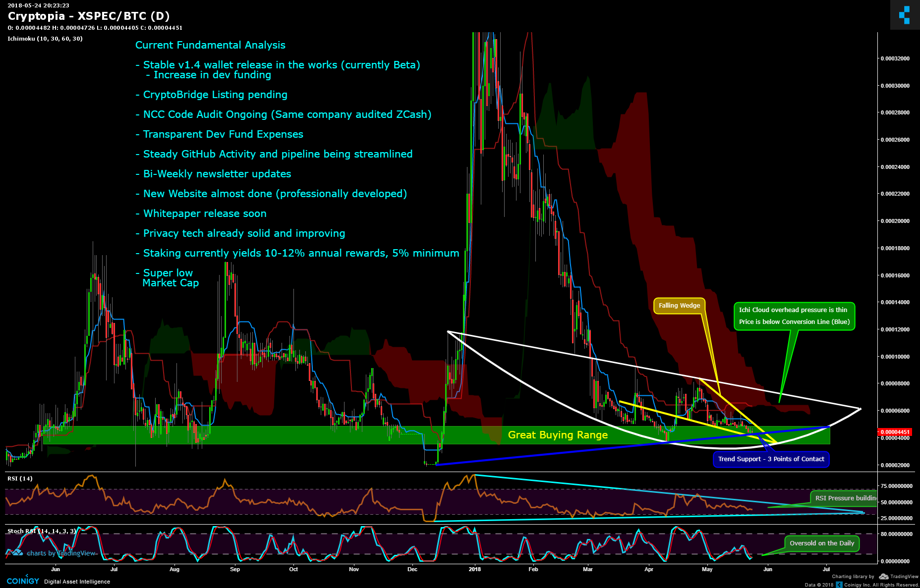Click the 'Increase in dev funding' text line
This screenshot has width=920, height=588.
pos(209,75)
